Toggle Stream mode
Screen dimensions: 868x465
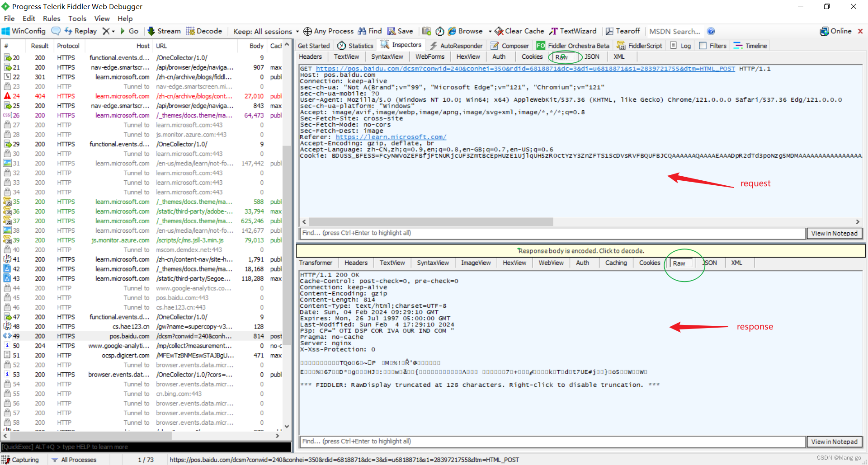pyautogui.click(x=164, y=31)
